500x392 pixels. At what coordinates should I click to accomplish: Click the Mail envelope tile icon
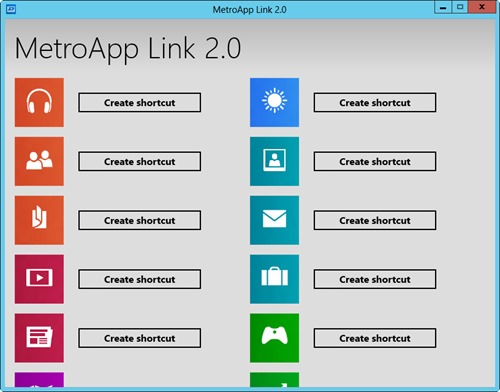(x=274, y=220)
